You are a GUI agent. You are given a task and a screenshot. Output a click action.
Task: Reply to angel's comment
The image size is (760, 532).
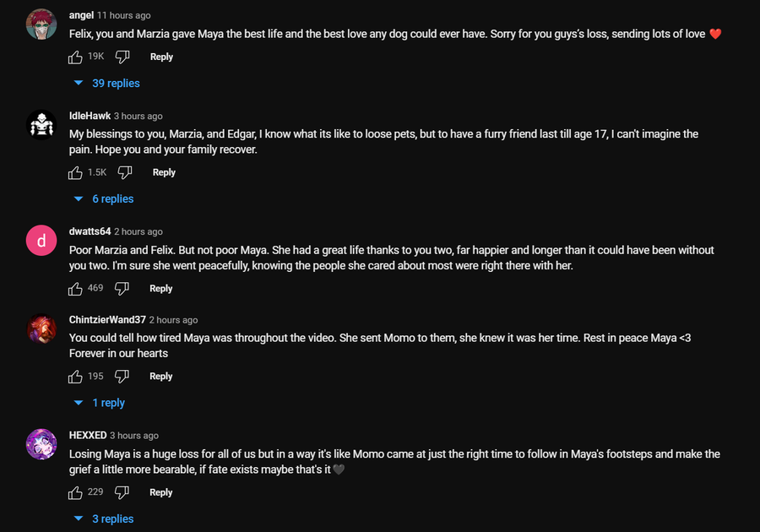click(x=161, y=57)
